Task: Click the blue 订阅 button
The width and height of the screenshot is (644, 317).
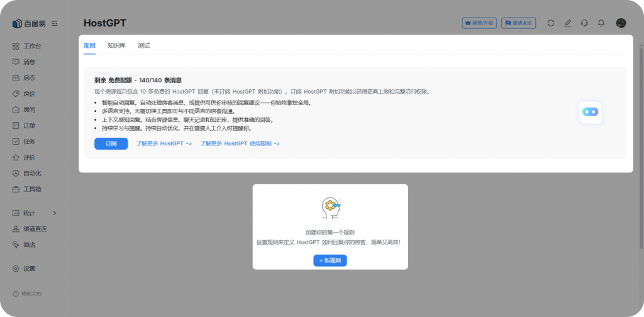Action: point(111,143)
